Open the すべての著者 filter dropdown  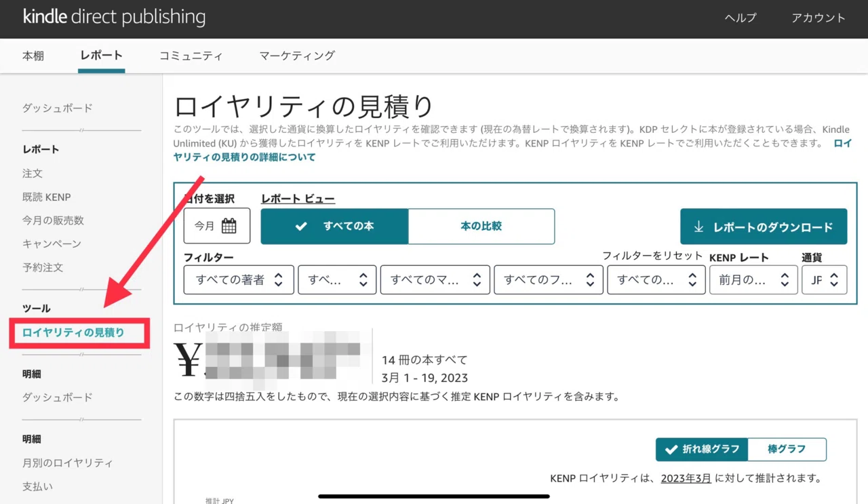click(239, 279)
